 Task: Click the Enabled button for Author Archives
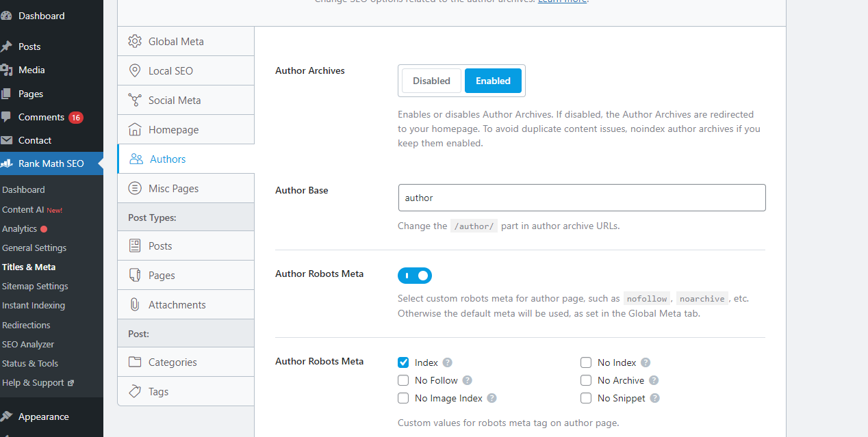[x=493, y=81]
